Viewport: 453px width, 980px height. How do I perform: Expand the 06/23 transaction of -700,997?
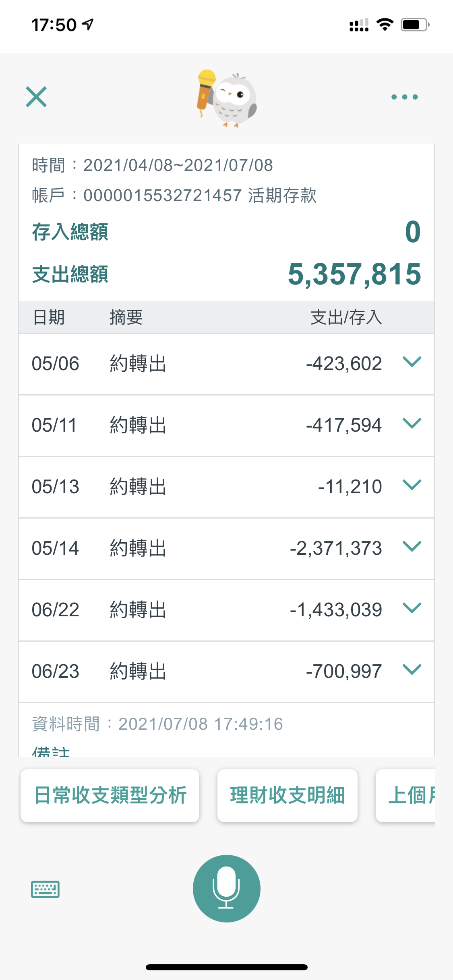(x=412, y=670)
